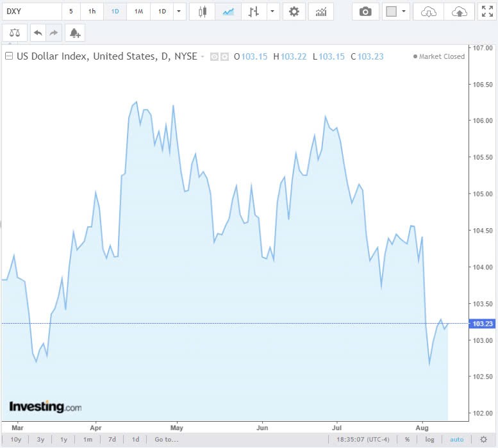Click the Go to... button
The height and width of the screenshot is (448, 498).
coord(166,439)
